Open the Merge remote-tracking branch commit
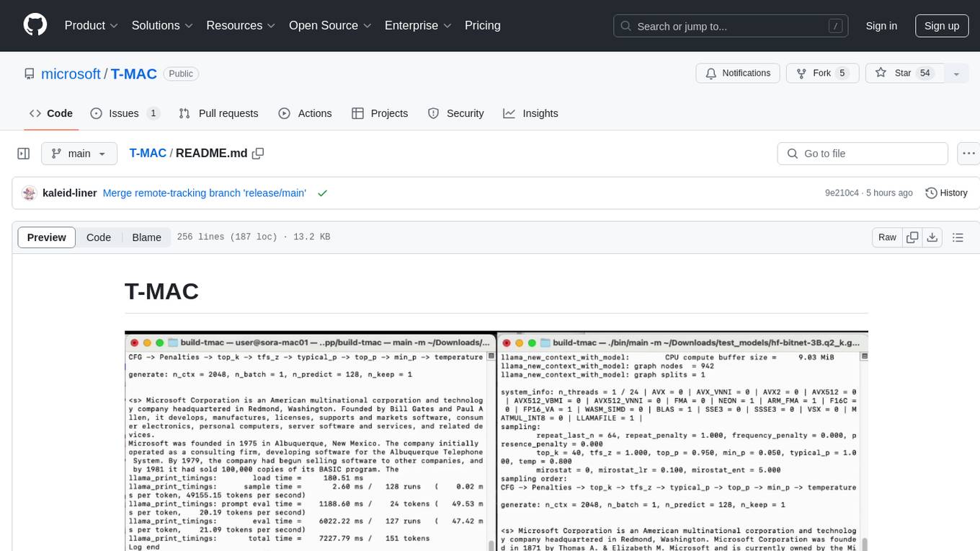This screenshot has width=980, height=551. pos(205,193)
